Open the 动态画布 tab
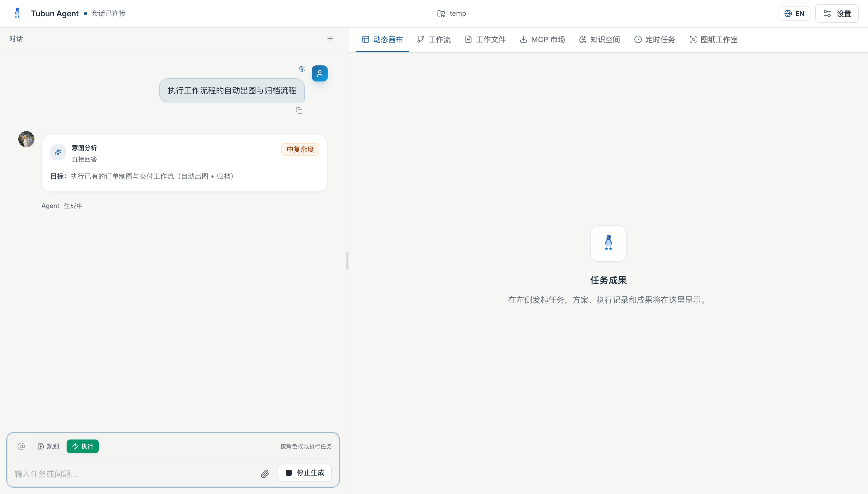Viewport: 868px width, 494px height. click(382, 40)
